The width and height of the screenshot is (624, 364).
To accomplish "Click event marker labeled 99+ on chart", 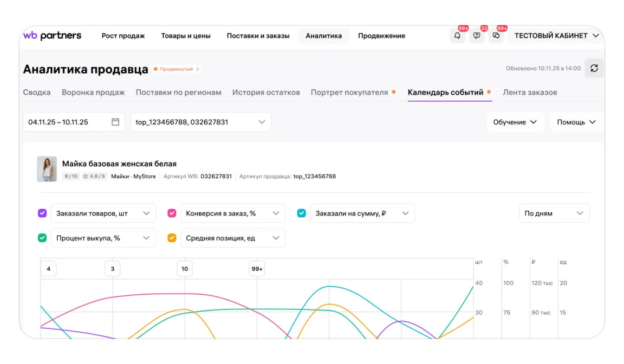I will click(257, 269).
